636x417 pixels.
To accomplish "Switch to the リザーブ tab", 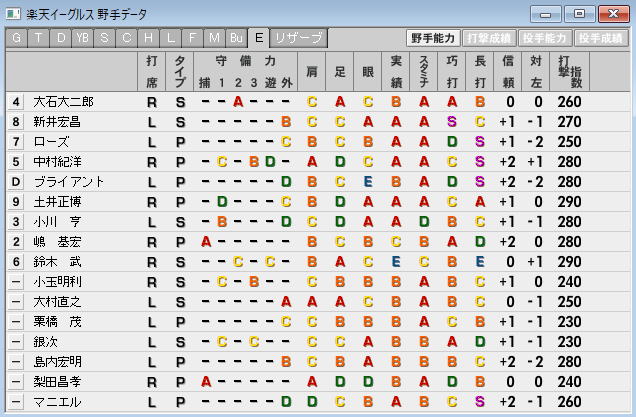I will coord(299,37).
